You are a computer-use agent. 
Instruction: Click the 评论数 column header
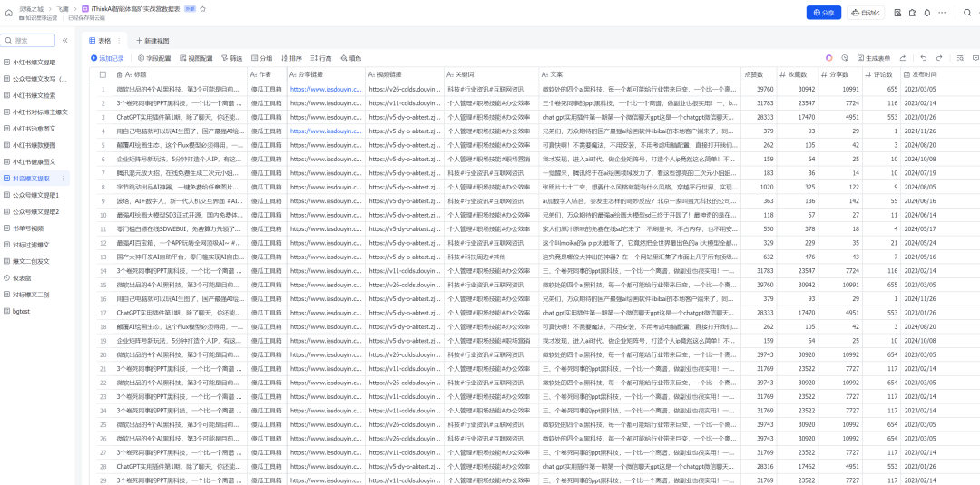tap(882, 74)
